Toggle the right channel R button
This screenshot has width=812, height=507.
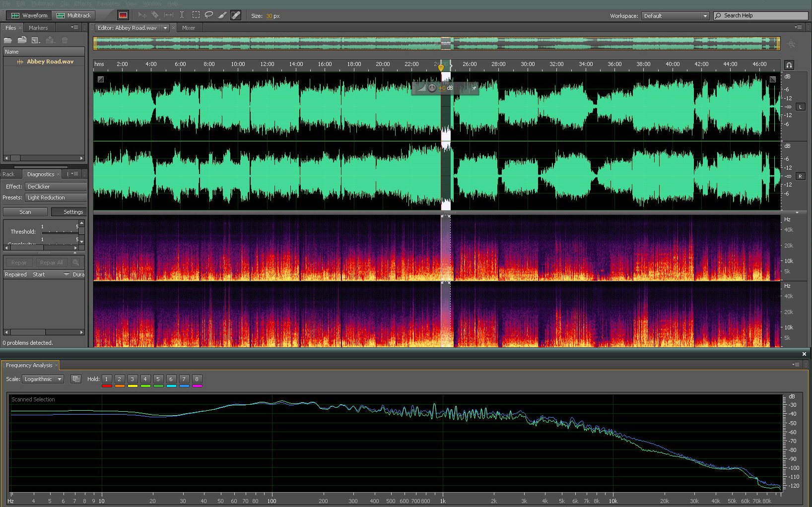(x=800, y=176)
